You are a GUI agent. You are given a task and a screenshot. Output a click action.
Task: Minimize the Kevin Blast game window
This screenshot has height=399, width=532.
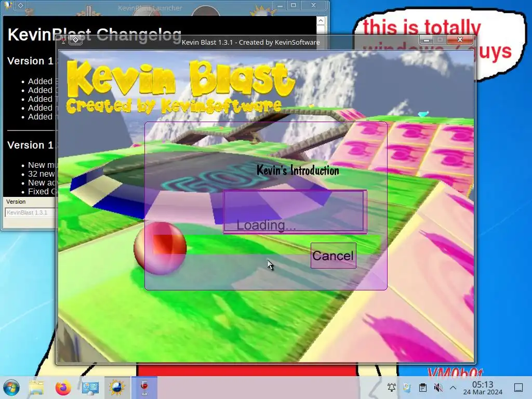pyautogui.click(x=427, y=40)
